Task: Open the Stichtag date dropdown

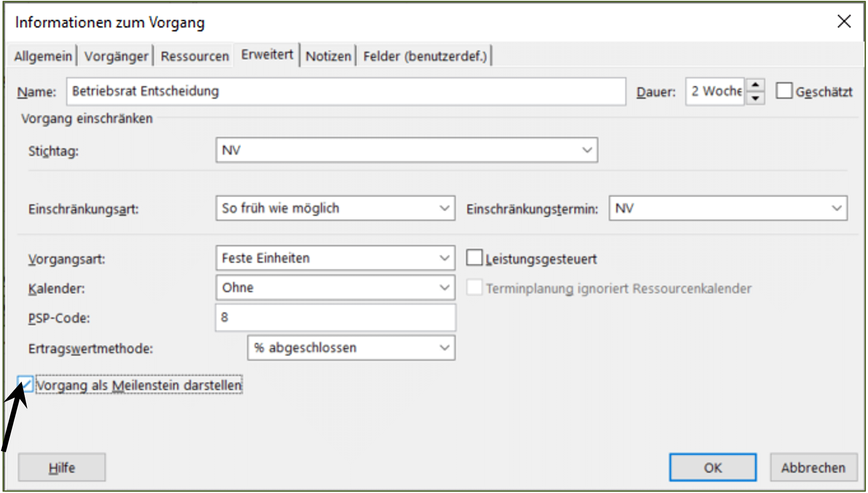Action: (x=587, y=150)
